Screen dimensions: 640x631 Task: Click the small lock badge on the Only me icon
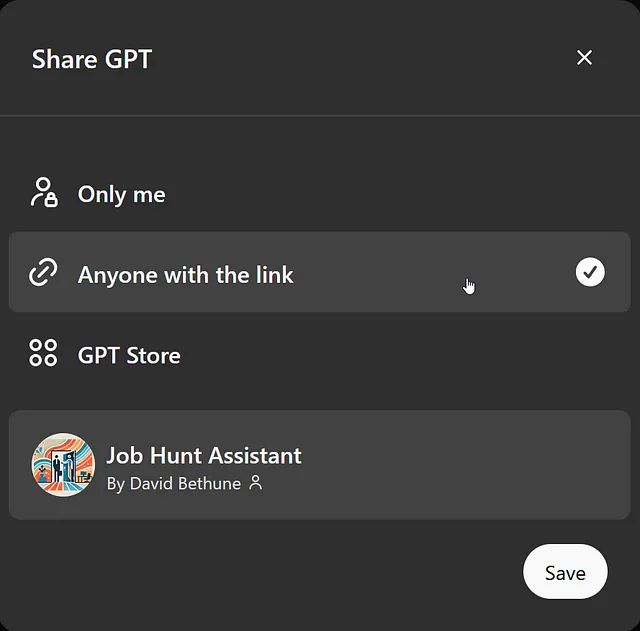pyautogui.click(x=51, y=200)
